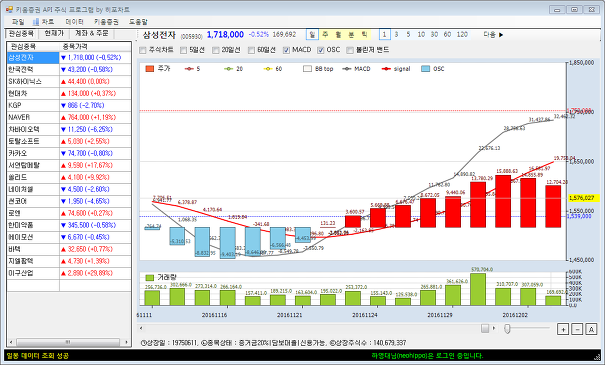Click the watchlist scrollbar right arrow
This screenshot has width=605, height=365.
click(127, 342)
